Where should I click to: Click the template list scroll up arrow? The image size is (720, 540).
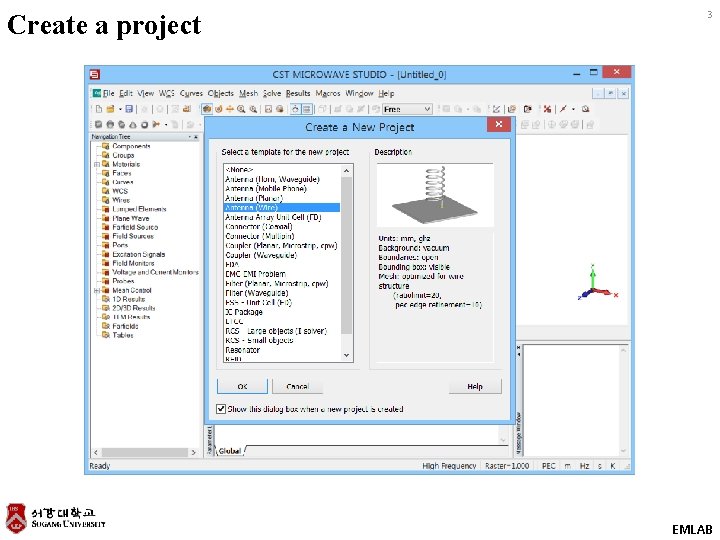pyautogui.click(x=347, y=171)
